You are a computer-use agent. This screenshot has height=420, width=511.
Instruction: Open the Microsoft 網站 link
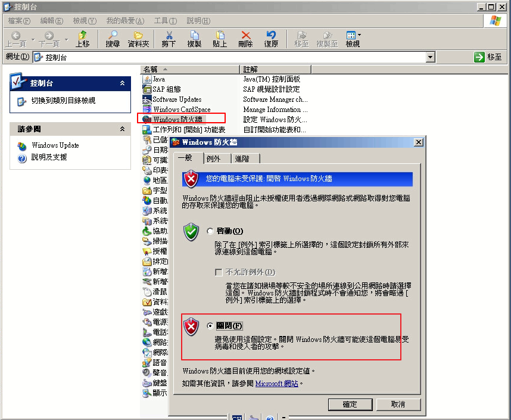[277, 384]
